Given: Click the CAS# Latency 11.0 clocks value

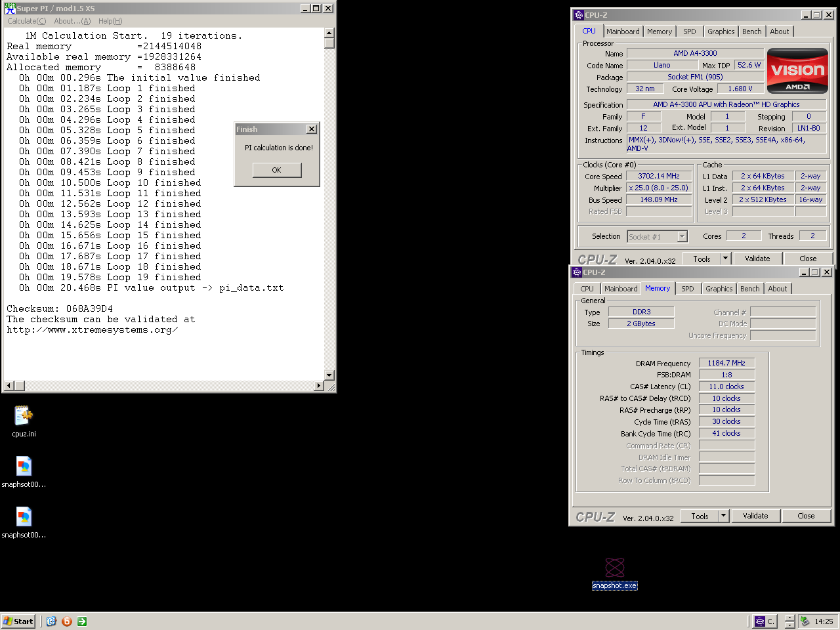Looking at the screenshot, I should [726, 387].
